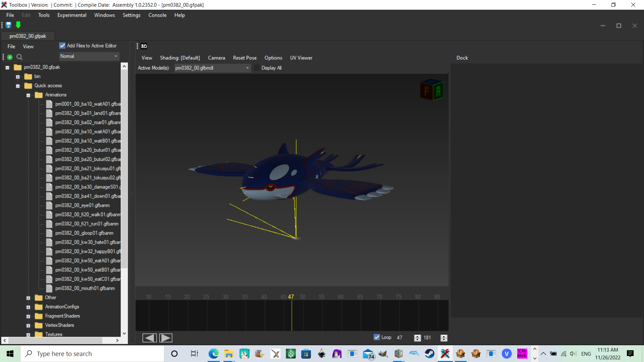
Task: Click the 3D orientation cube gizmo
Action: point(432,89)
